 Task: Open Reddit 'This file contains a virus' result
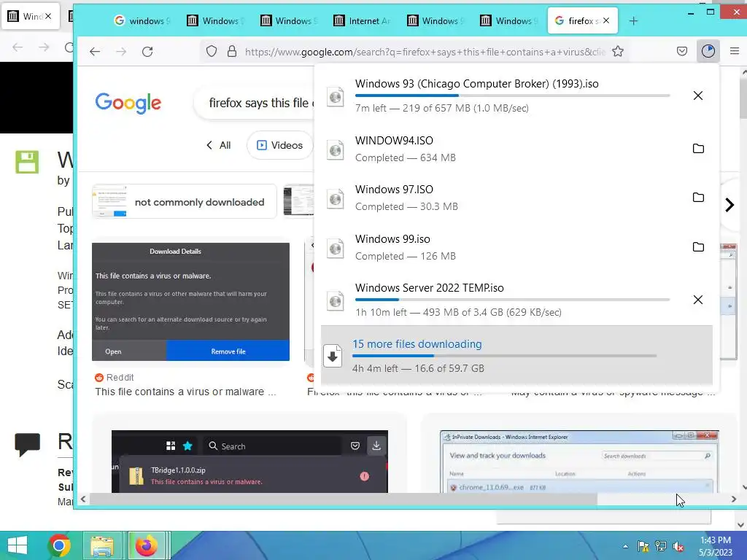click(185, 392)
